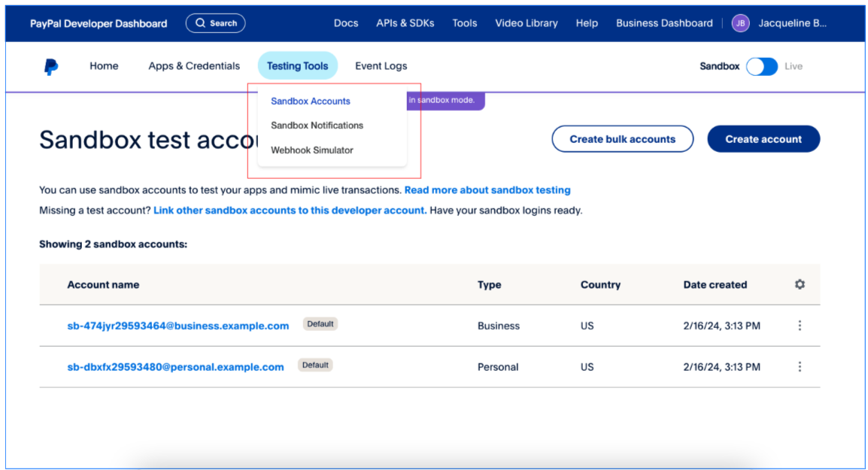The height and width of the screenshot is (470, 868).
Task: Choose Sandbox Notifications menu item
Action: (x=317, y=126)
